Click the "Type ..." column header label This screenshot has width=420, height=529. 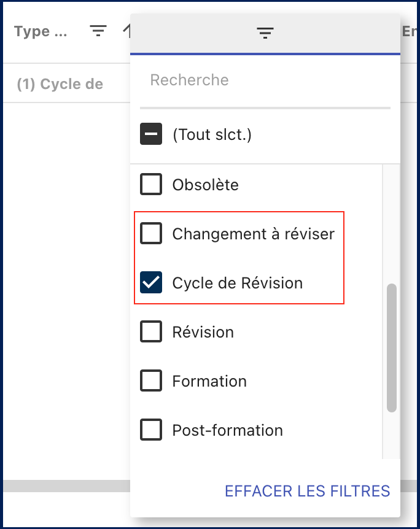coord(41,31)
